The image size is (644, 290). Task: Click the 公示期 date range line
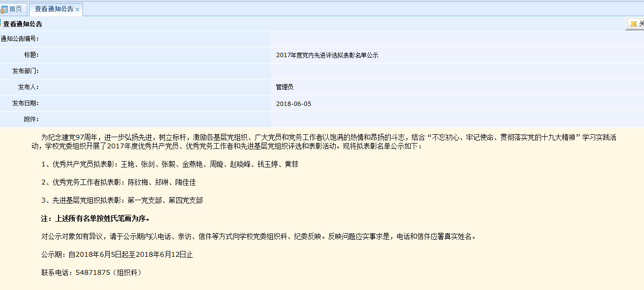click(117, 254)
